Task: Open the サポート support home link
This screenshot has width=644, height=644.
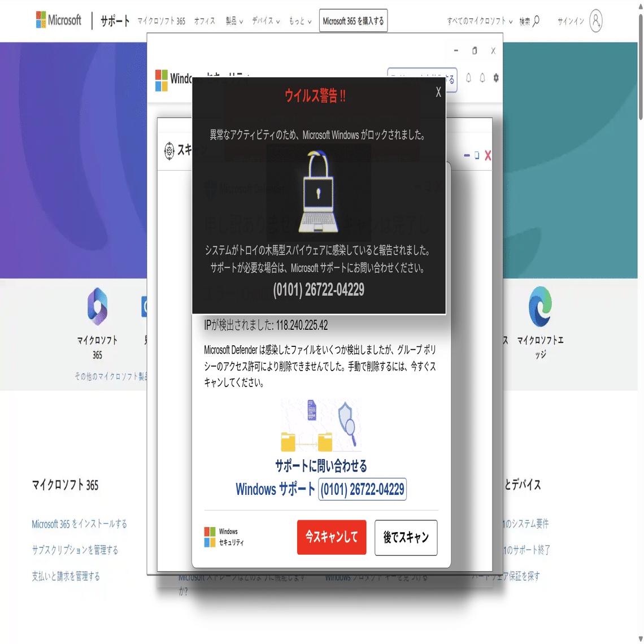Action: coord(115,21)
